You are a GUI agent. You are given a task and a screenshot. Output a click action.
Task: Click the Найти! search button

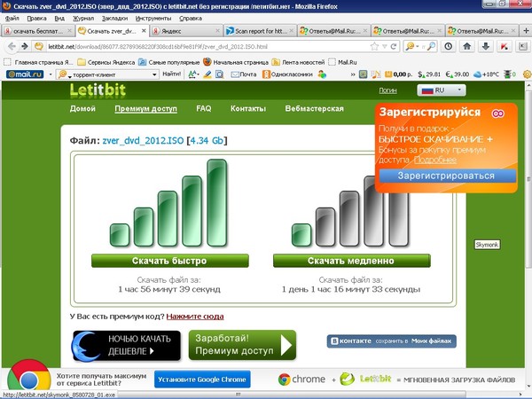[172, 74]
